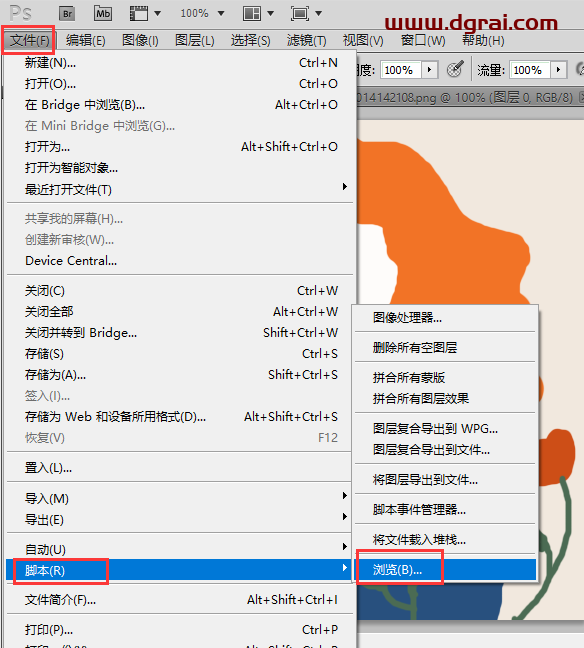Open the 滤镜(T) menu

pyautogui.click(x=306, y=40)
